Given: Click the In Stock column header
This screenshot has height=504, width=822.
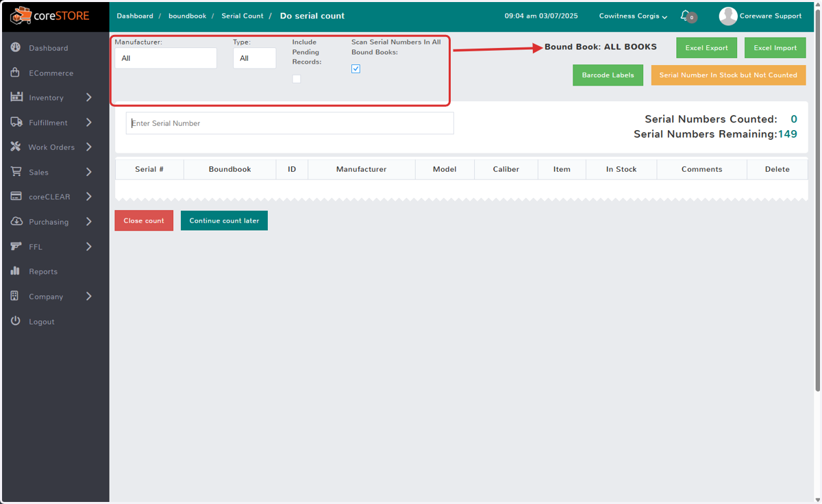Looking at the screenshot, I should [x=621, y=169].
